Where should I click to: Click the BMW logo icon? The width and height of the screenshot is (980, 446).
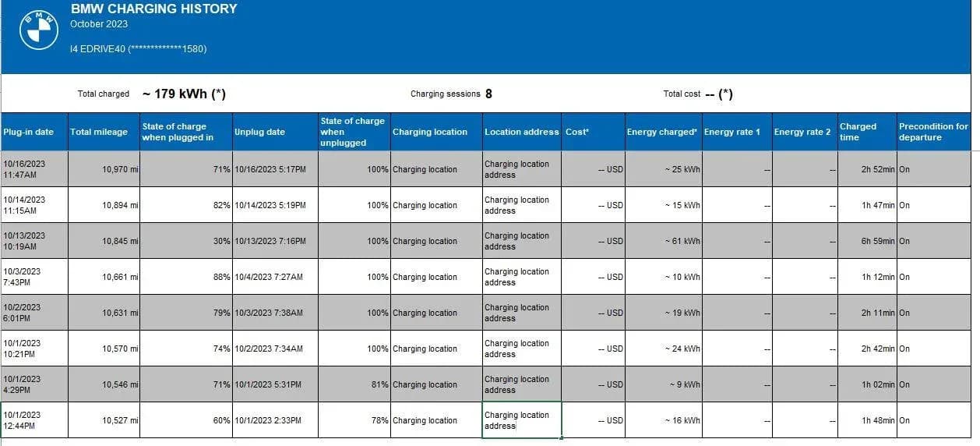pos(38,30)
